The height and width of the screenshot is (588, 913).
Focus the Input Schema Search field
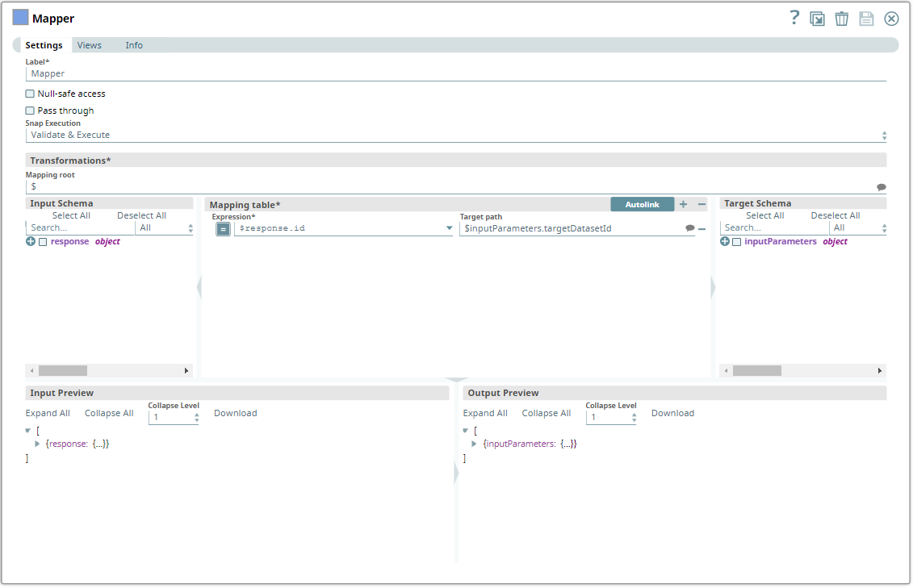[81, 228]
